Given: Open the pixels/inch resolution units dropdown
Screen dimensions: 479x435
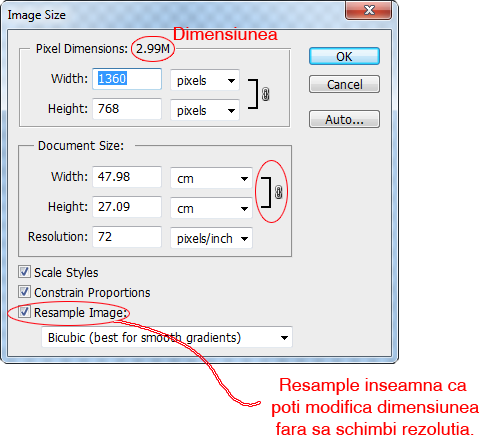Looking at the screenshot, I should (x=211, y=238).
